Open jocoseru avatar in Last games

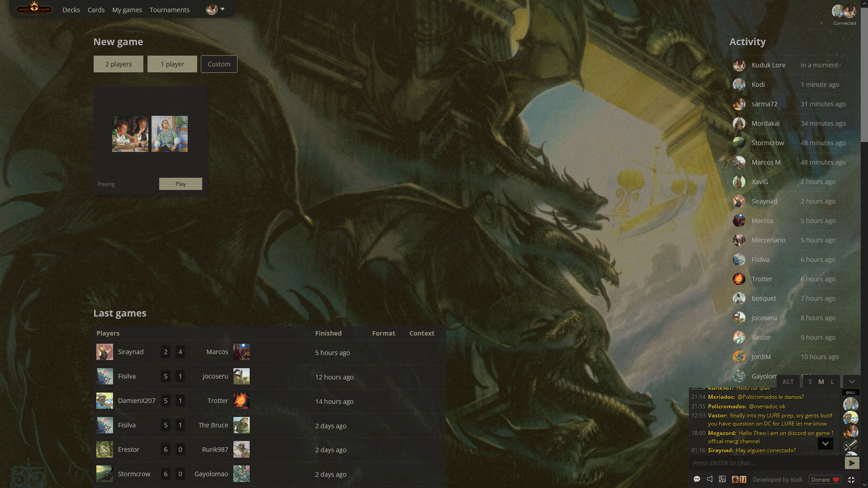[x=241, y=376]
